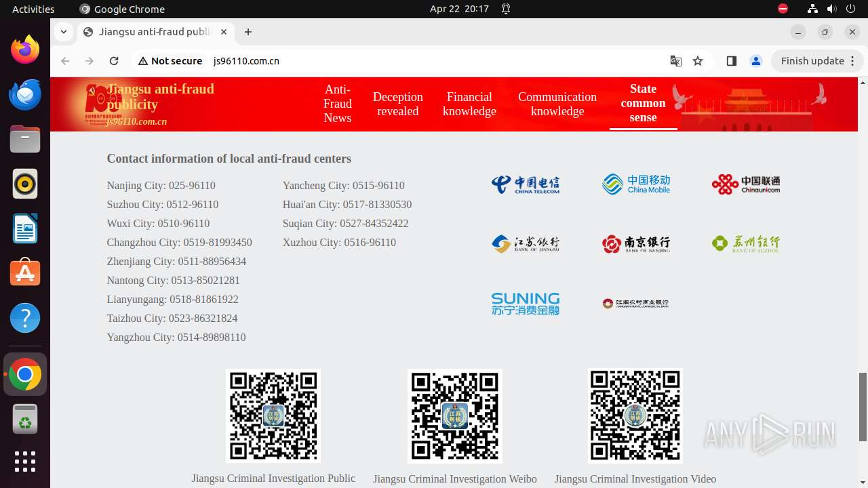Click the Chrome back arrow
This screenshot has width=868, height=488.
(65, 61)
